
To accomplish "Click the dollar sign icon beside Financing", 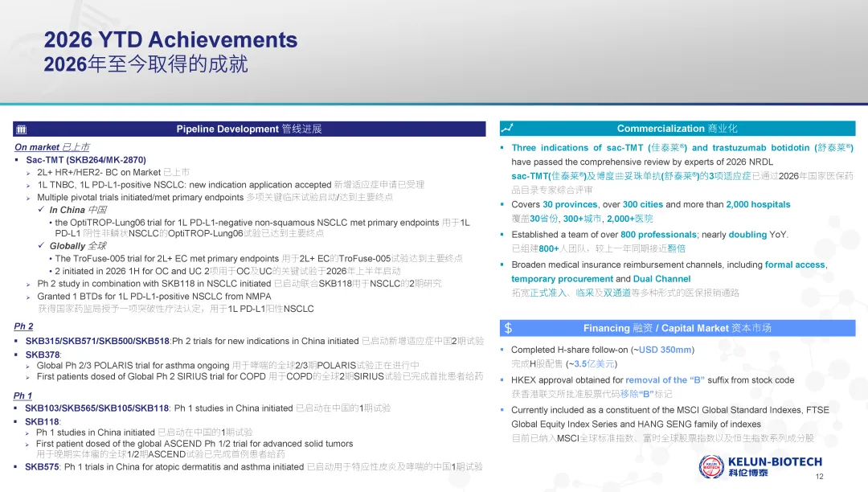I will [x=508, y=328].
